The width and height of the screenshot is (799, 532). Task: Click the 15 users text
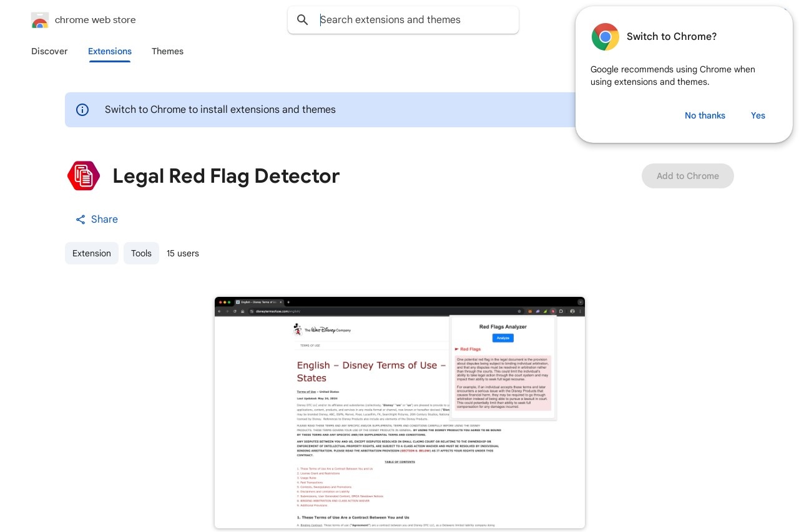coord(183,253)
